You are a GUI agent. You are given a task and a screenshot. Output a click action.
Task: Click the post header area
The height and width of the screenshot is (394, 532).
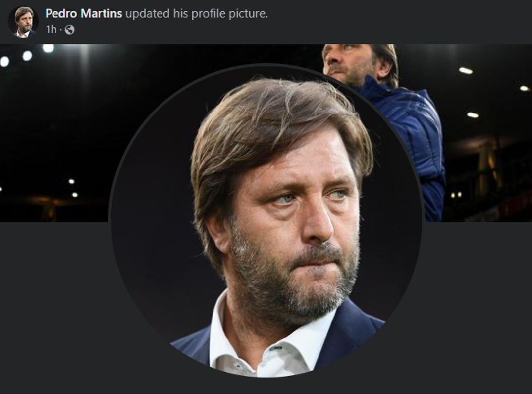coord(149,20)
